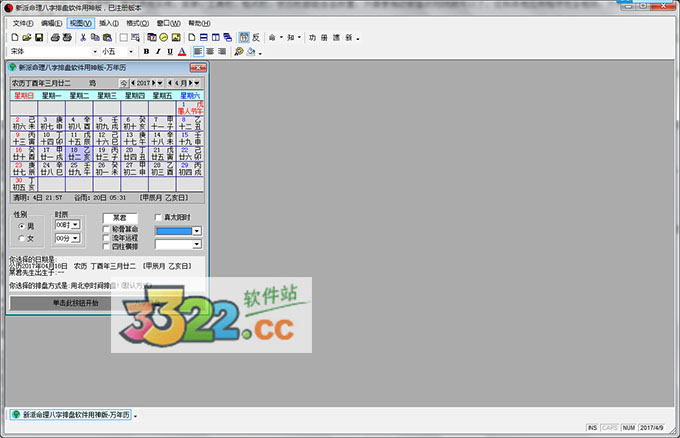Viewport: 680px width, 438px height.
Task: Paste with the clipboard icon
Action: pos(107,38)
